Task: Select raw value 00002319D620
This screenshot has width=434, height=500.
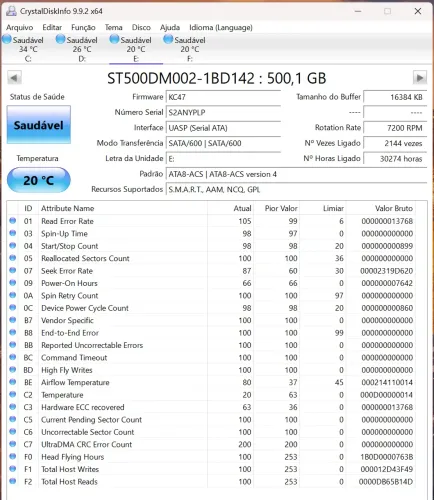Action: click(x=387, y=271)
